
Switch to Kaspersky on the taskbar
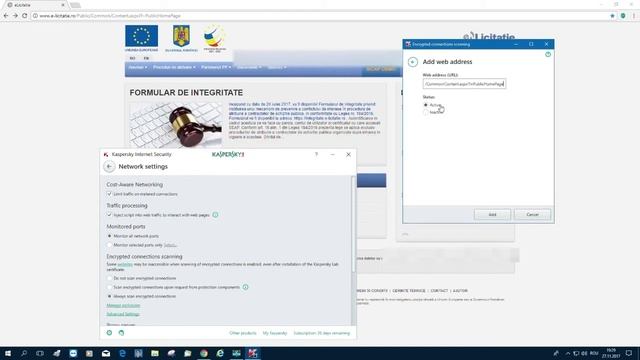click(253, 353)
